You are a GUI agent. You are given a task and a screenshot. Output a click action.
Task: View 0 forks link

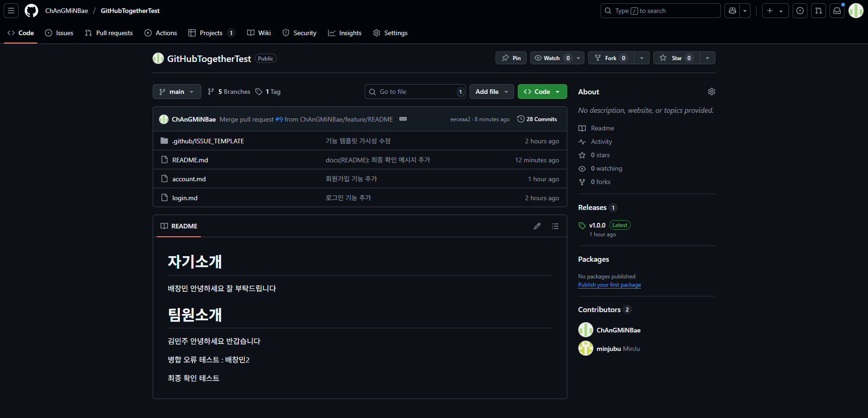(x=601, y=182)
